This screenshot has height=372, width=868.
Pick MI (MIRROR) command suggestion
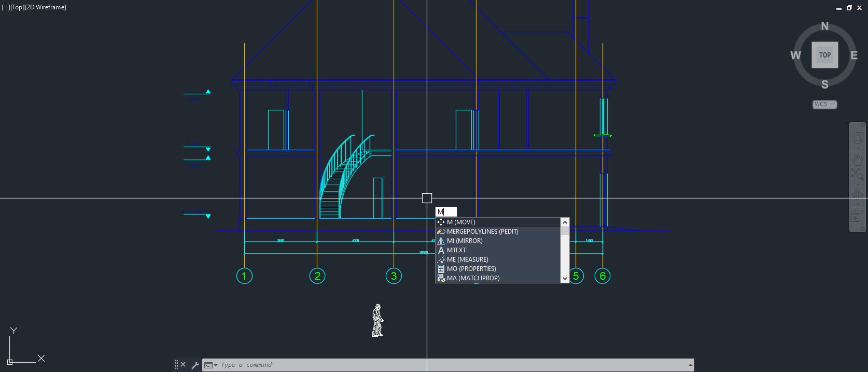498,241
